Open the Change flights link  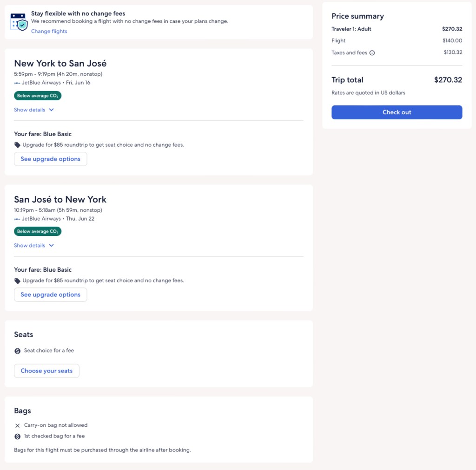pos(49,32)
